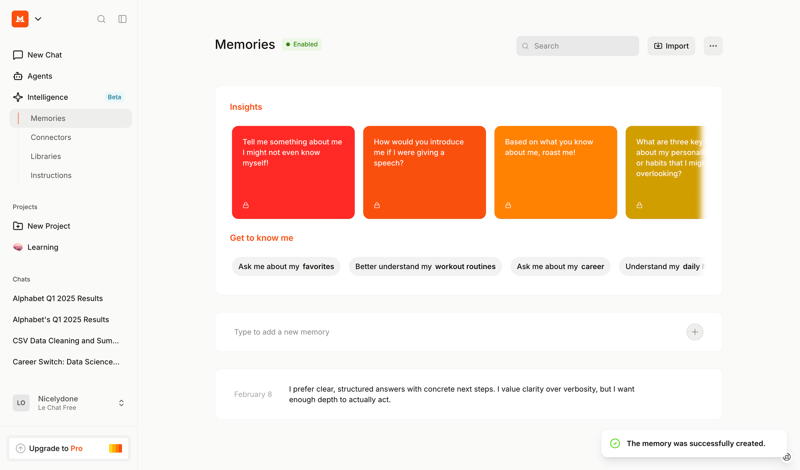
Task: Open the three-dot more options menu
Action: coord(713,46)
